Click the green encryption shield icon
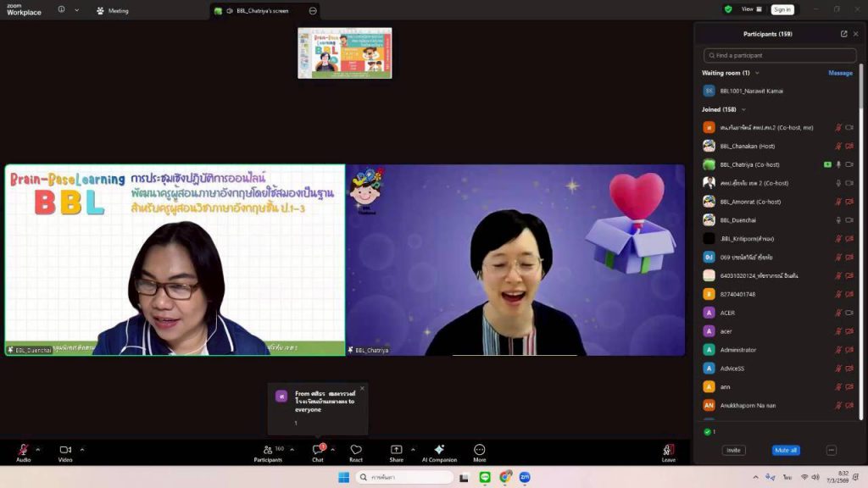868x488 pixels. 728,9
